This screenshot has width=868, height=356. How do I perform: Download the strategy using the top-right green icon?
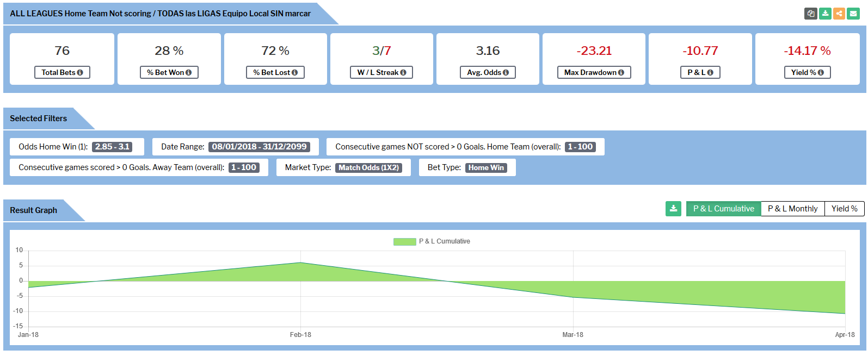825,14
